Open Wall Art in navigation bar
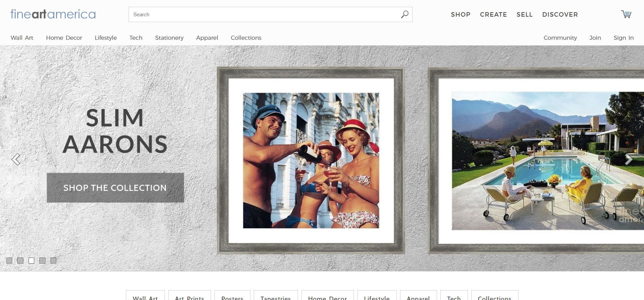This screenshot has height=300, width=644. [x=22, y=38]
